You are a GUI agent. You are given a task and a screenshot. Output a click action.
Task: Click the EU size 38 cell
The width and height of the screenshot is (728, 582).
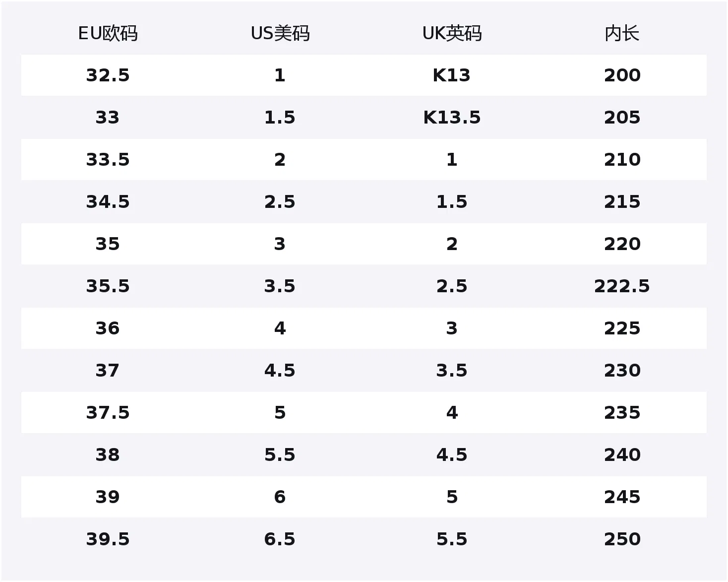click(x=108, y=455)
